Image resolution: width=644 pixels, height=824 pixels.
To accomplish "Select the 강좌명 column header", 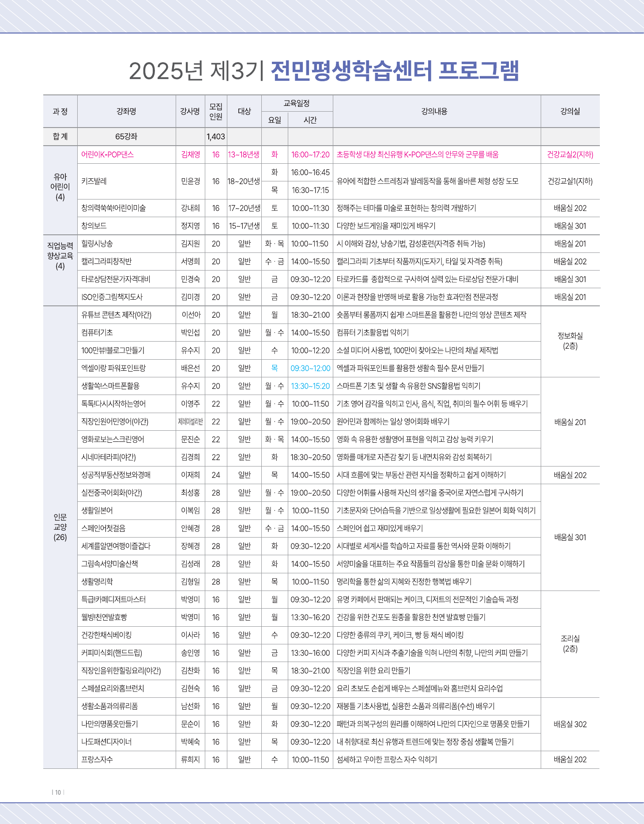I will tap(126, 111).
